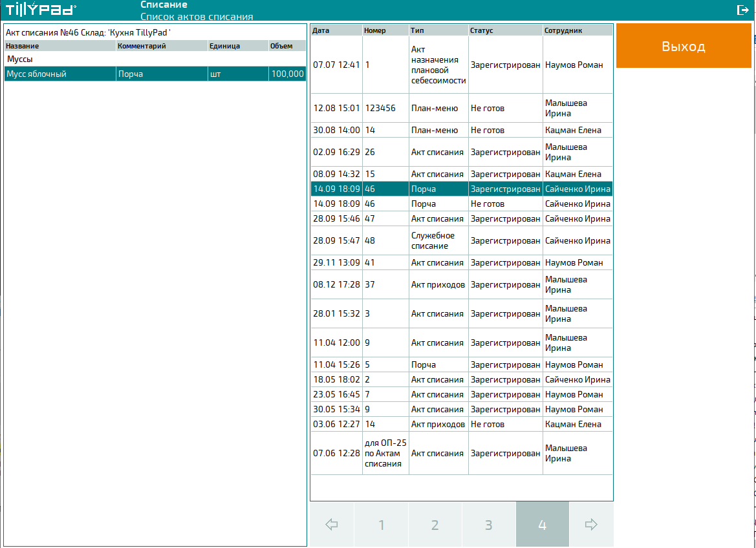Select row dated 18.05 18:02
756x548 pixels.
coord(461,380)
